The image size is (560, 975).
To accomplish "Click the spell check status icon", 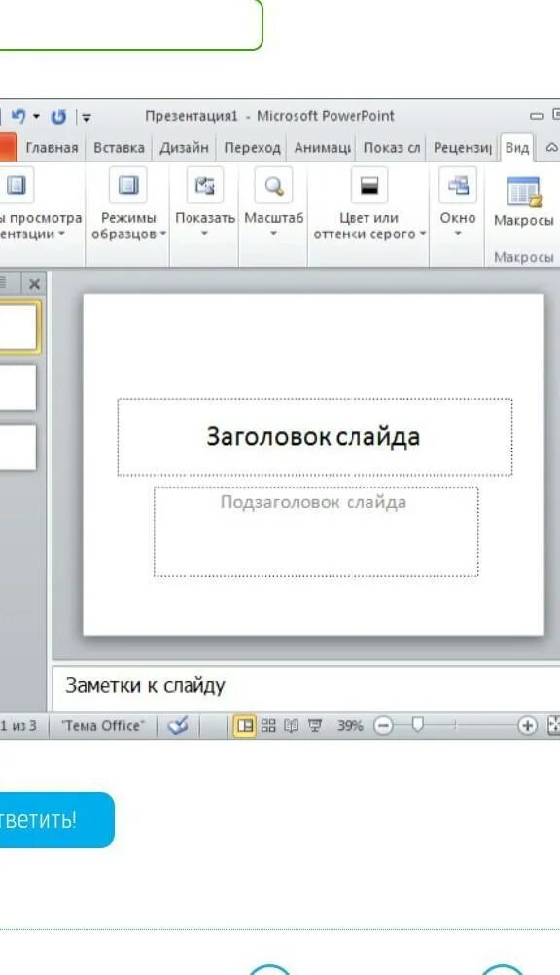I will click(178, 725).
